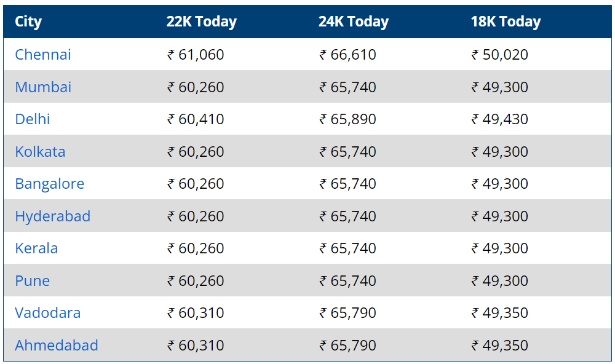This screenshot has height=364, width=615.
Task: Select Chennai's 24K price ₹ 66,610
Action: pos(347,55)
